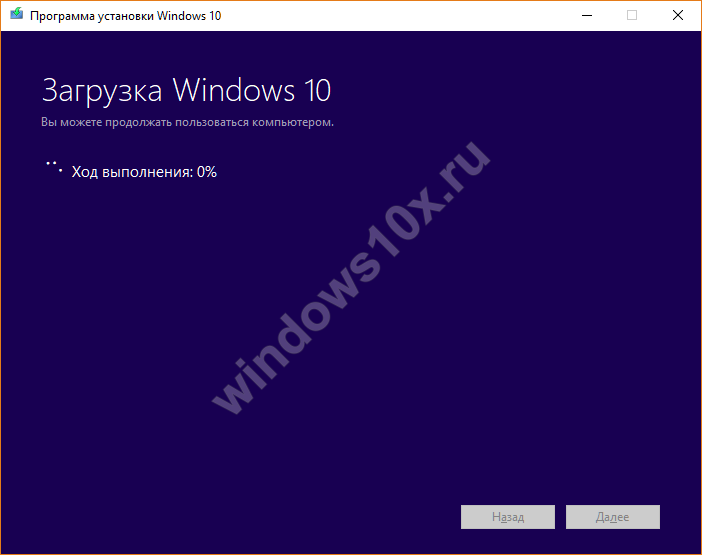Click 'Вы можете продолжать пользоваться компьютером.' text

click(187, 122)
